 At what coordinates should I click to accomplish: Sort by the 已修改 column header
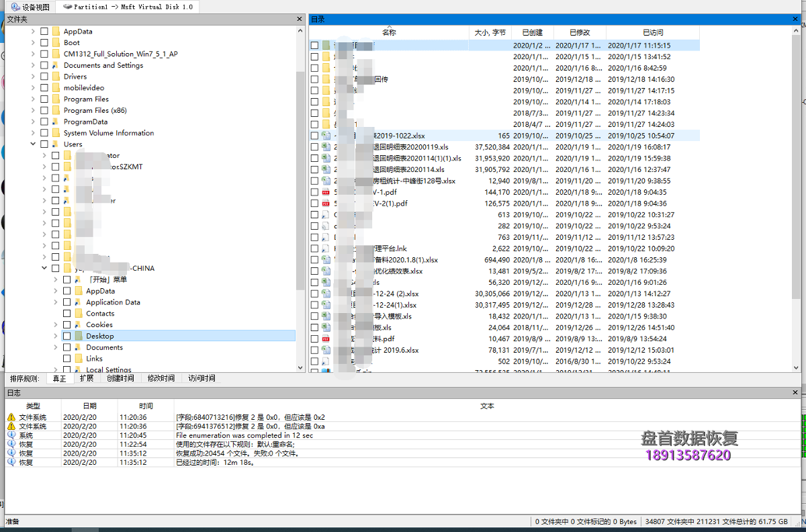[580, 32]
